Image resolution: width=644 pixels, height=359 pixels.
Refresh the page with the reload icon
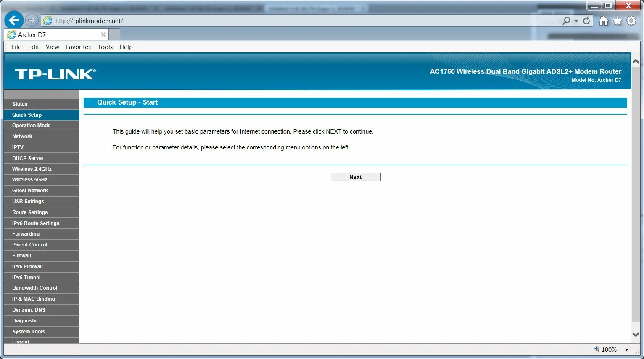point(586,21)
